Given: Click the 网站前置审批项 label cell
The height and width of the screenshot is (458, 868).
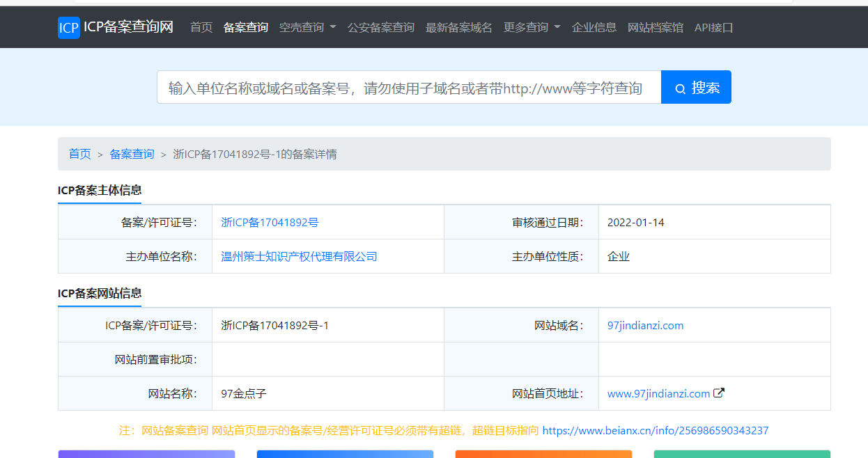Looking at the screenshot, I should point(135,359).
